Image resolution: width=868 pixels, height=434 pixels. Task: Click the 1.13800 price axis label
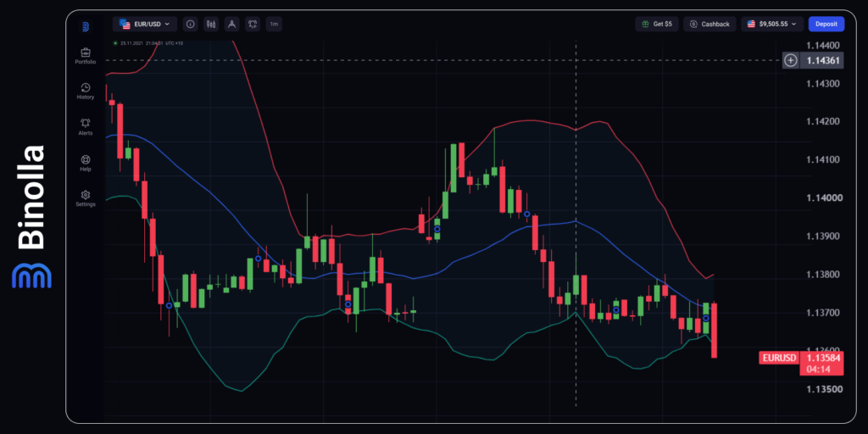click(x=821, y=275)
